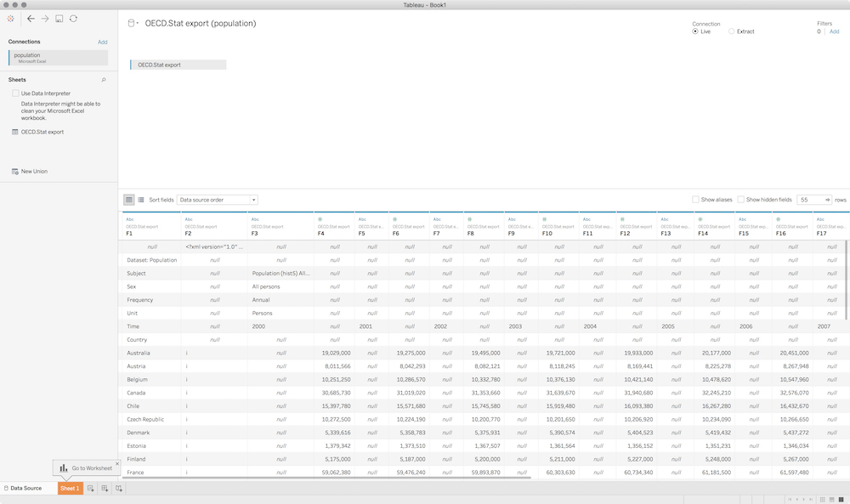The height and width of the screenshot is (504, 850).
Task: Add a new connection via Add link
Action: click(x=103, y=42)
